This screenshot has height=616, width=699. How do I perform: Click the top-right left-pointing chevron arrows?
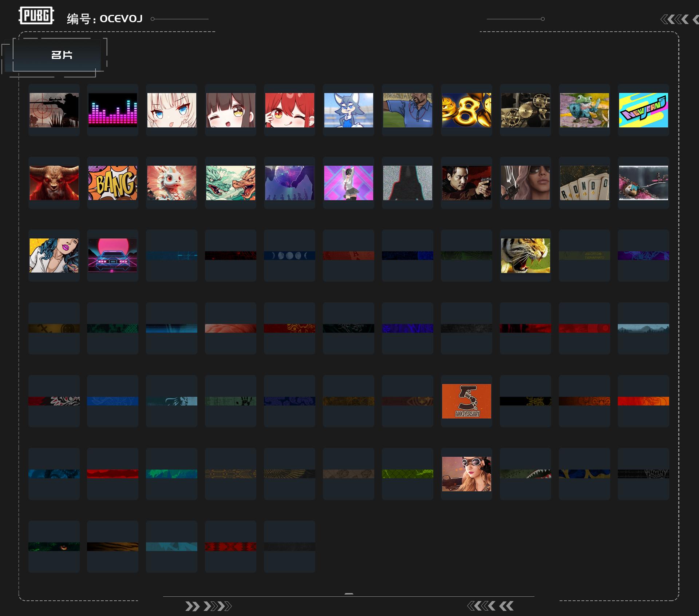[x=679, y=19]
